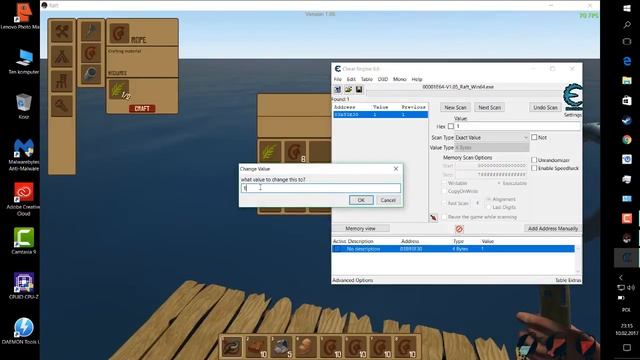Select the Rope item in the crafting sub-list
This screenshot has width=640, height=360.
(x=91, y=53)
